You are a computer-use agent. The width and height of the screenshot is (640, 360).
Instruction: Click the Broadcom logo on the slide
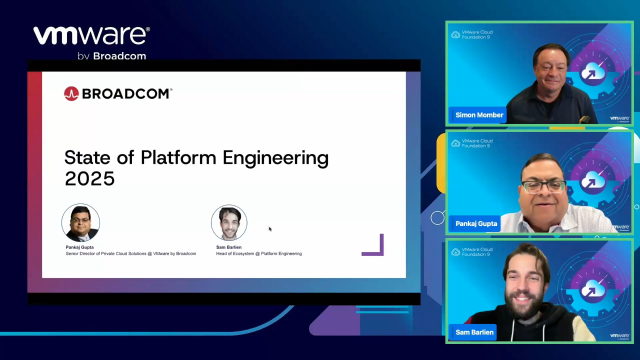click(118, 93)
